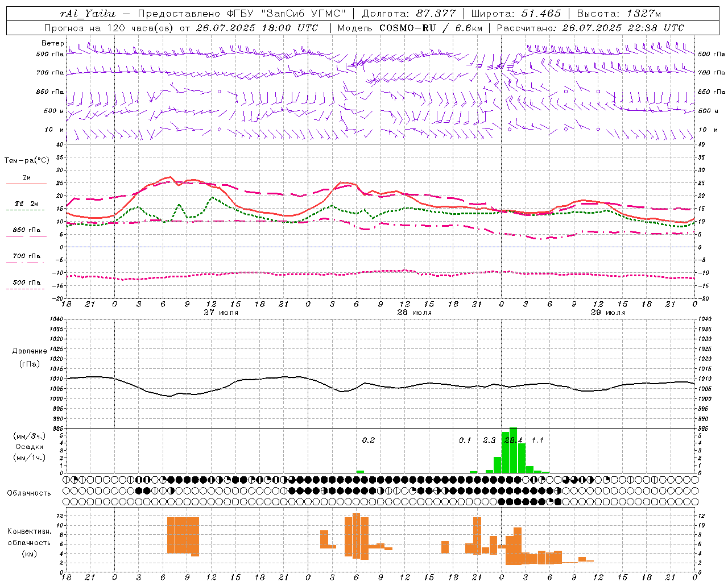Click the "Давление" pressure chart title

(30, 351)
